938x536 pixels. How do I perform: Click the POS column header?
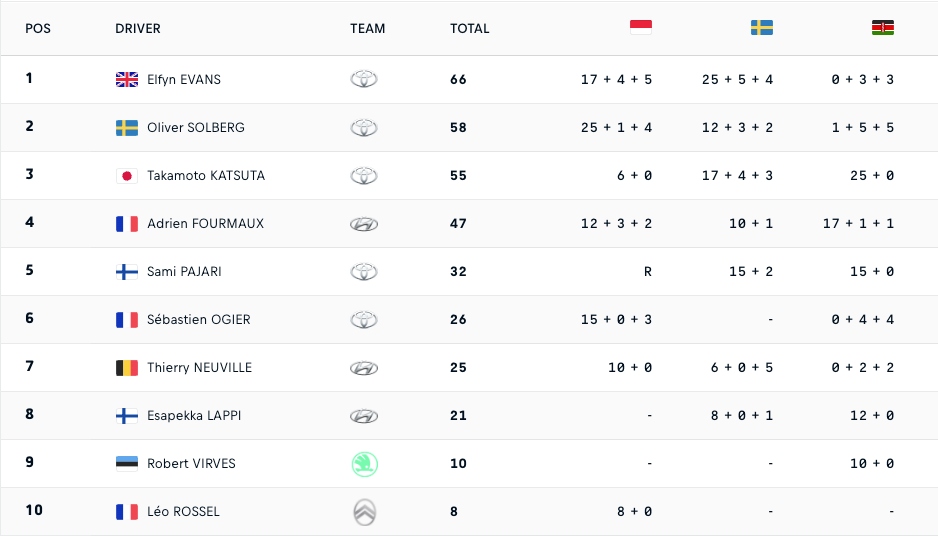tap(38, 29)
